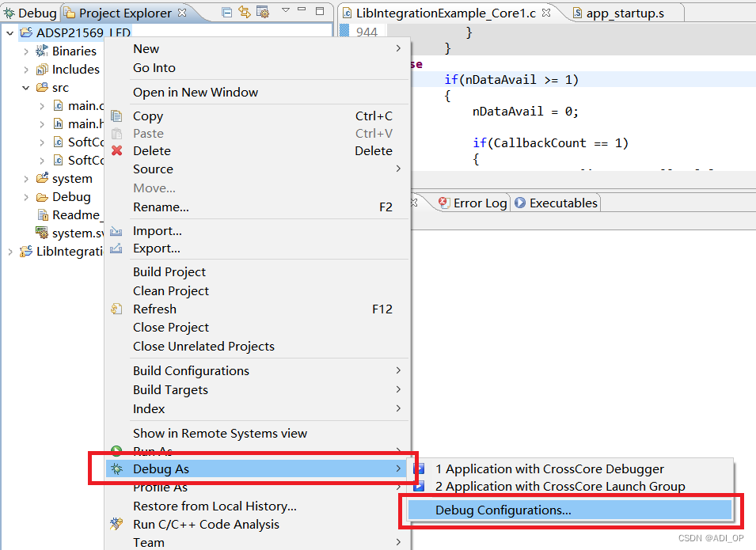Click the ADSP21569_LED project icon
Image resolution: width=756 pixels, height=550 pixels.
[26, 32]
